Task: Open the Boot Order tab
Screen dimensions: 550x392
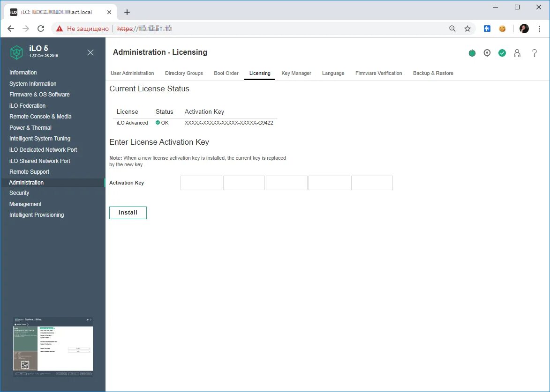Action: click(x=226, y=73)
